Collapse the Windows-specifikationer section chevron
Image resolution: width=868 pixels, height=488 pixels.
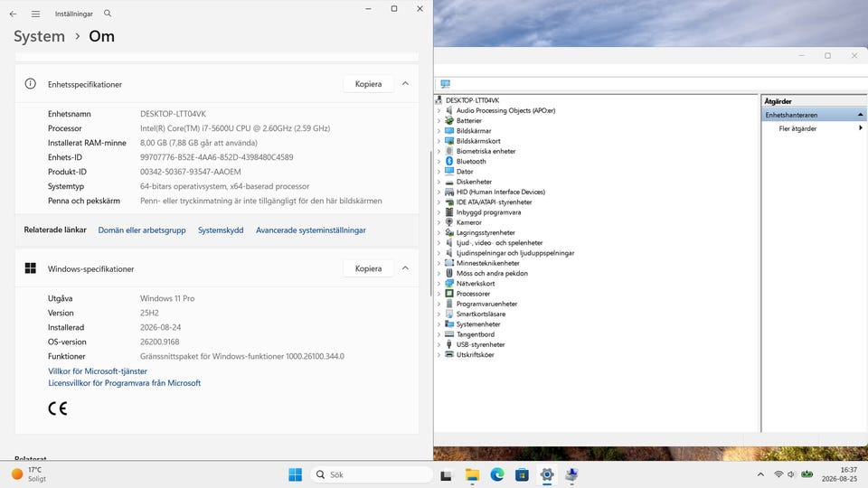(405, 267)
